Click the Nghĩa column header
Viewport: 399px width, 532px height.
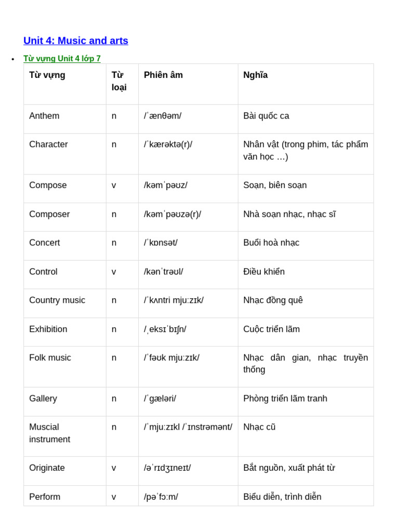point(256,75)
